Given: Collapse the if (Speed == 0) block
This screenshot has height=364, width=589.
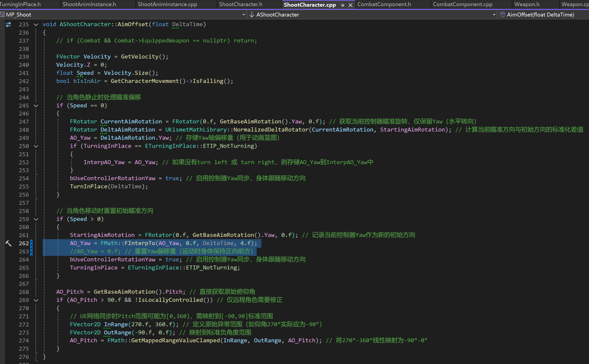Looking at the screenshot, I should [36, 106].
